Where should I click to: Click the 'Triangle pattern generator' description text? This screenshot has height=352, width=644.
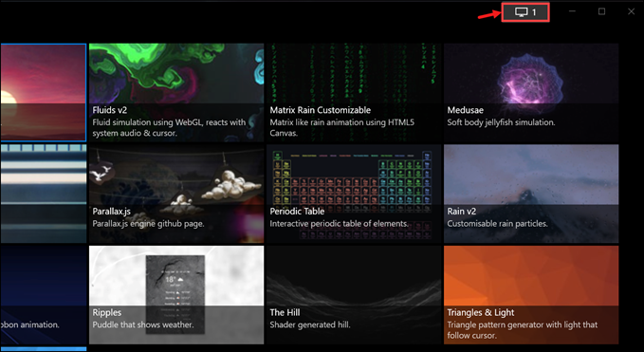pyautogui.click(x=523, y=330)
